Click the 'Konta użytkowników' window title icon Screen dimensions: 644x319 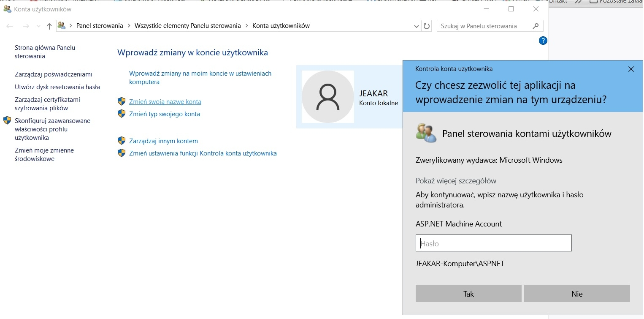(x=7, y=9)
